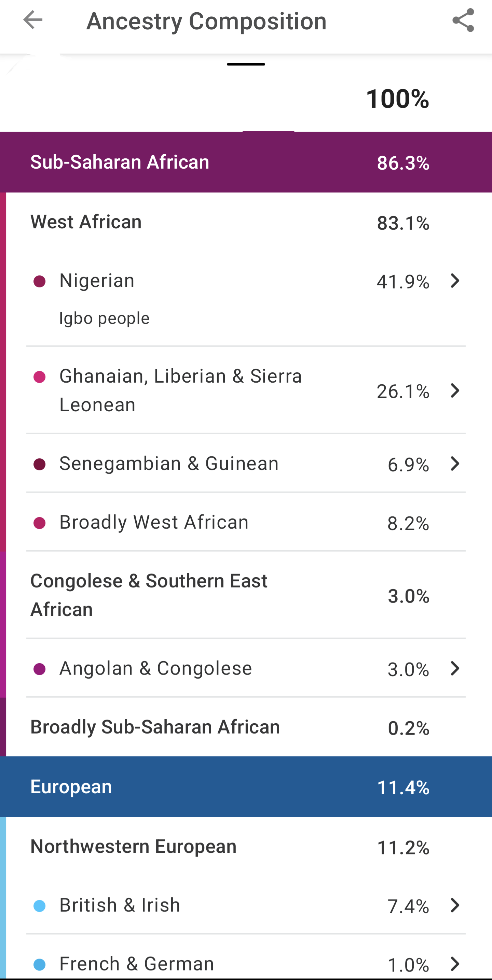
Task: Select Broadly West African row
Action: click(246, 522)
